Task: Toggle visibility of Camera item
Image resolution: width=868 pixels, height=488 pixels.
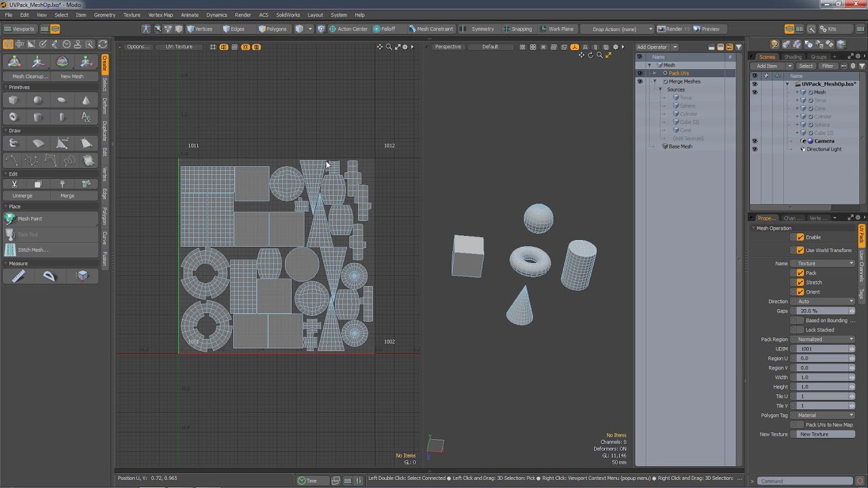Action: tap(755, 141)
